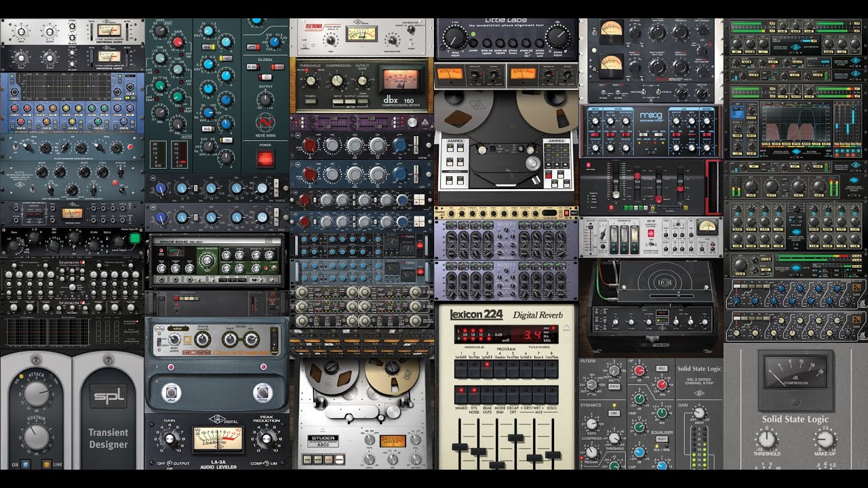Image resolution: width=868 pixels, height=488 pixels.
Task: Click the LA-3A PEAK REDUCTION knob
Action: coord(267,439)
